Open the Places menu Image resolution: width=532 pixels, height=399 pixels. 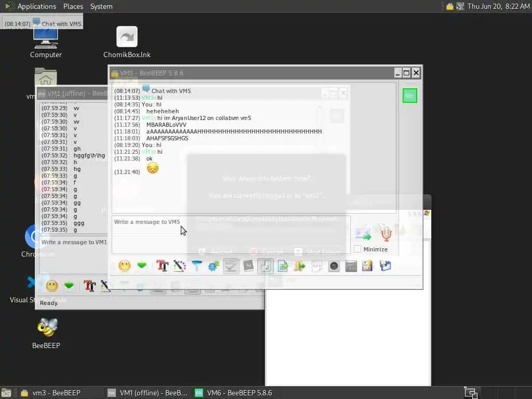pos(73,6)
